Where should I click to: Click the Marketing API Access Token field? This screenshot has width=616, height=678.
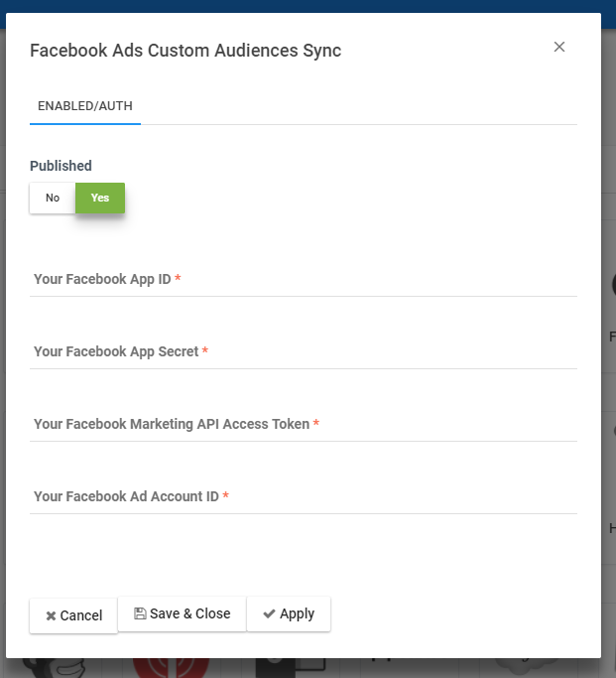click(303, 425)
